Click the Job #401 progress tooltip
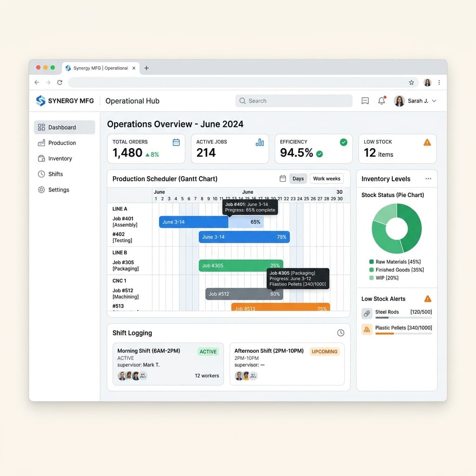The width and height of the screenshot is (476, 476). click(x=250, y=207)
